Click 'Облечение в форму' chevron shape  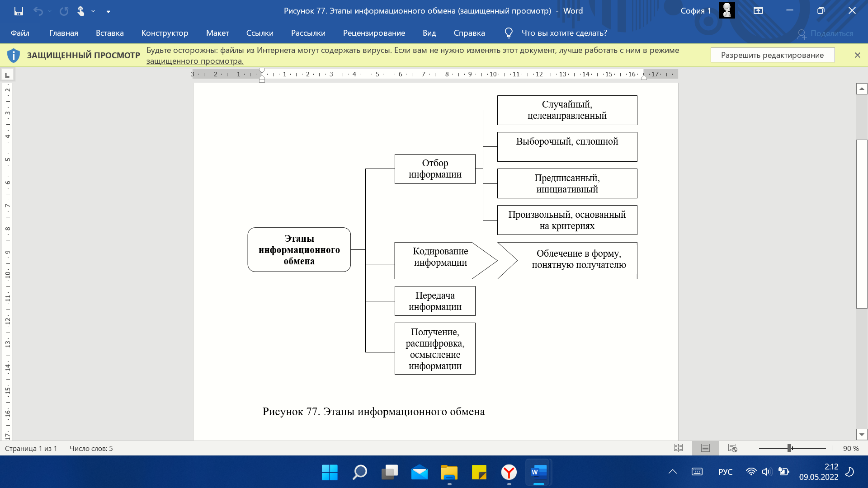568,261
